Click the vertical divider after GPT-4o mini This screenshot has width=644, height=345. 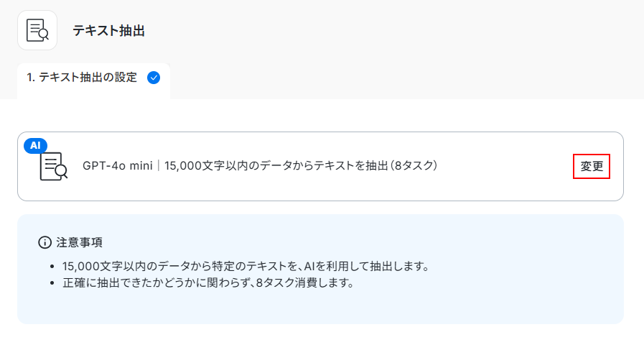click(x=159, y=166)
